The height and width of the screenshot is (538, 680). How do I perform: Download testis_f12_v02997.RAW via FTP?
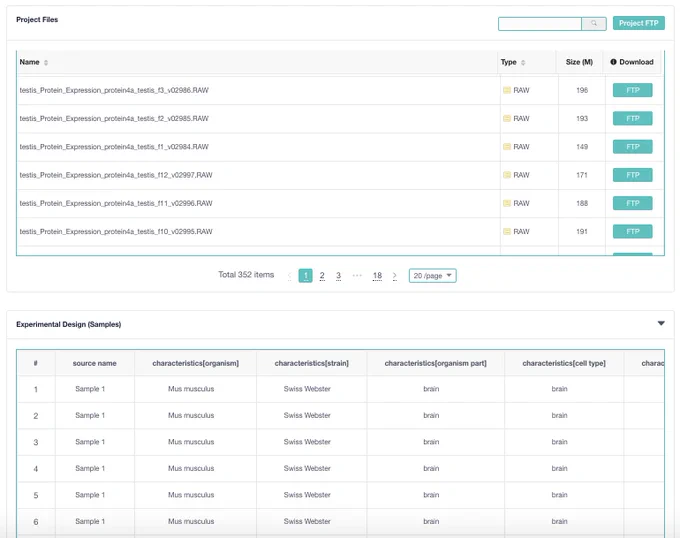632,175
